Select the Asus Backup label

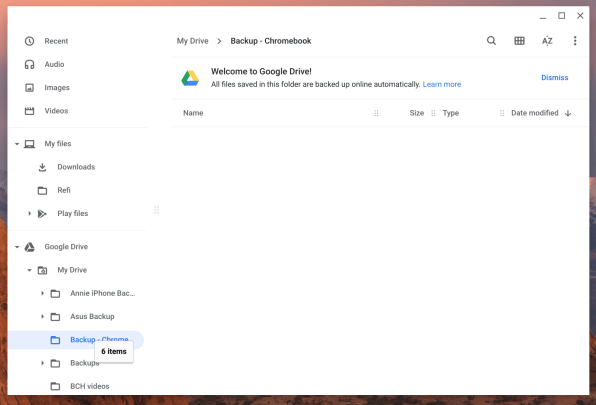92,316
